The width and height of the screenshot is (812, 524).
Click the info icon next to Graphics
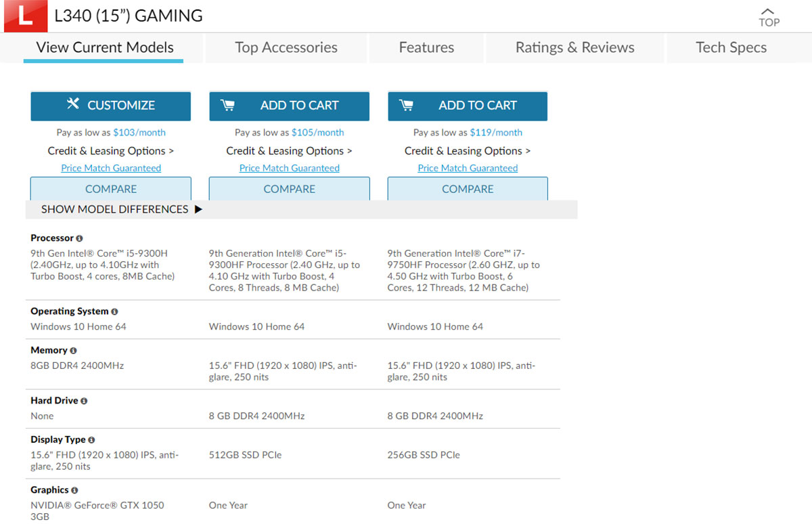74,490
